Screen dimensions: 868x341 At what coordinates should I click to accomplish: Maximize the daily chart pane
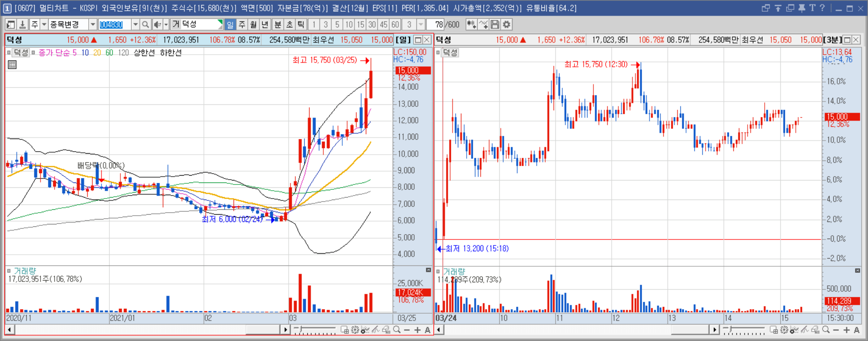point(418,40)
